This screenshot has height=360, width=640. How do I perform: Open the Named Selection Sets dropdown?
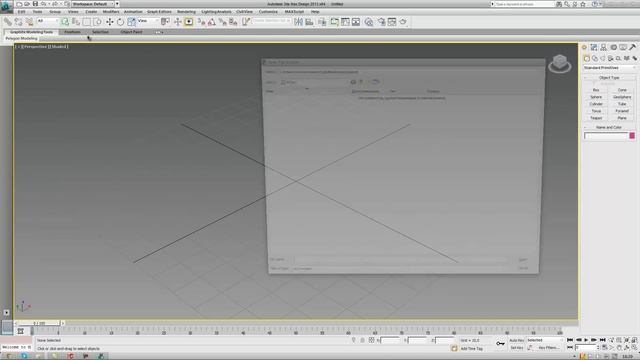271,20
